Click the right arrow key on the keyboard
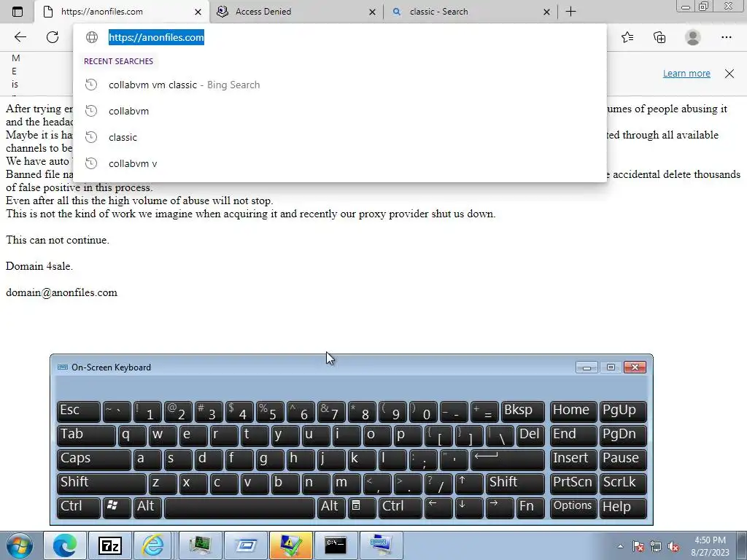 pyautogui.click(x=500, y=507)
